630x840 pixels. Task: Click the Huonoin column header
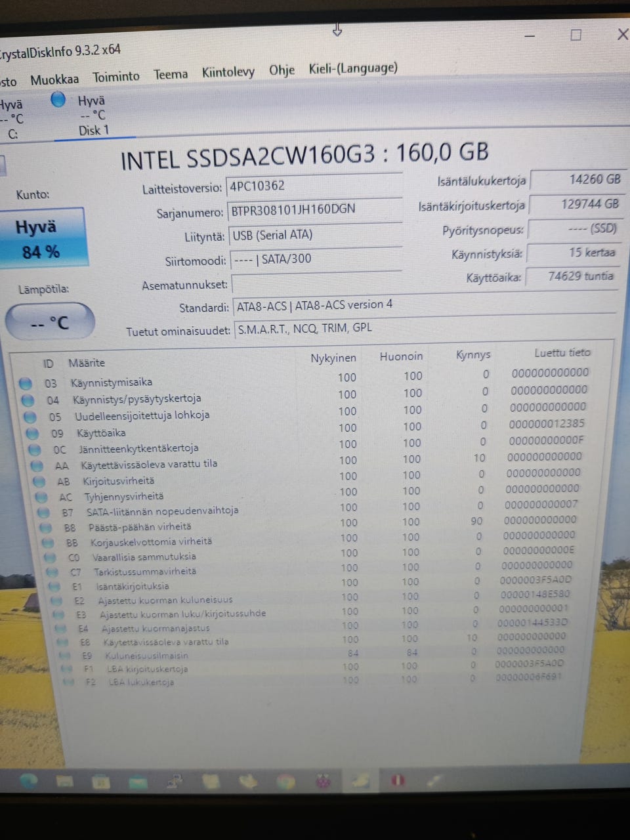pyautogui.click(x=401, y=356)
